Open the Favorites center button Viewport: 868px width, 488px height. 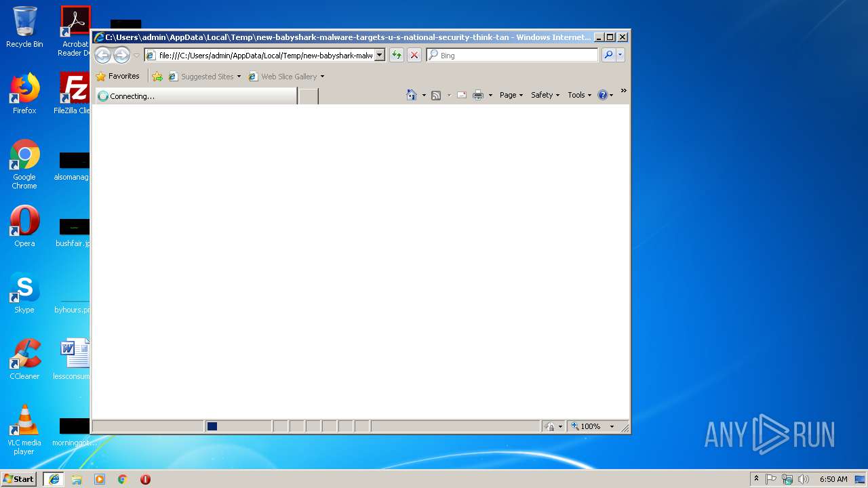tap(118, 77)
